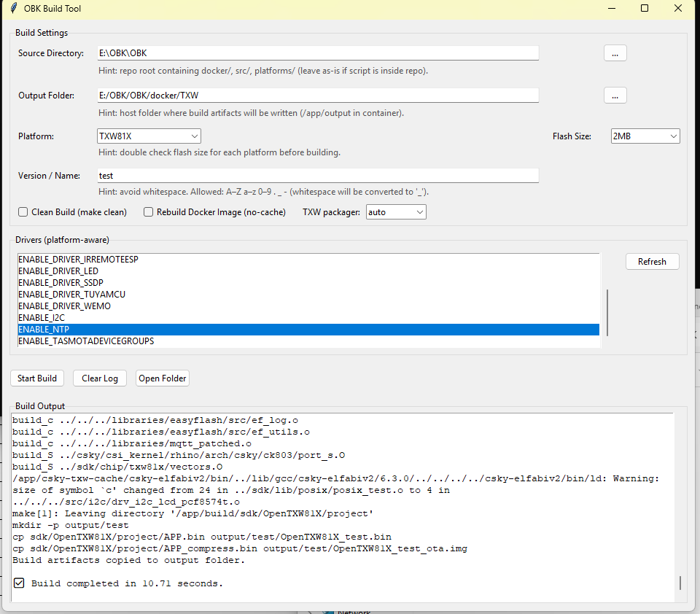Screen dimensions: 700x614
Task: Refresh the drivers list
Action: tap(652, 262)
